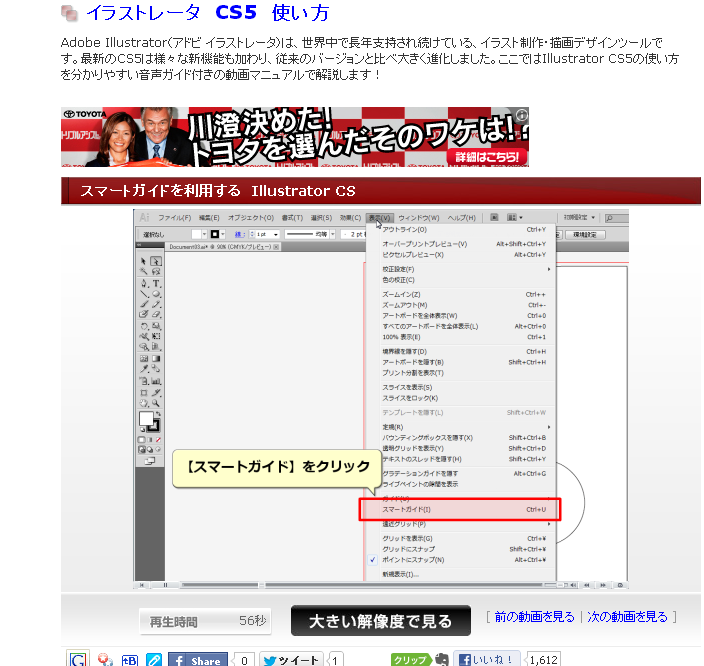Pause the tutorial video
The image size is (704, 666).
(x=165, y=585)
